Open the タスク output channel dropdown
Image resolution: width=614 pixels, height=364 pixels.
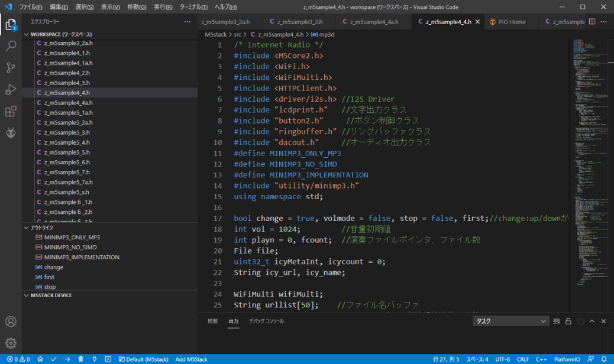[x=511, y=321]
